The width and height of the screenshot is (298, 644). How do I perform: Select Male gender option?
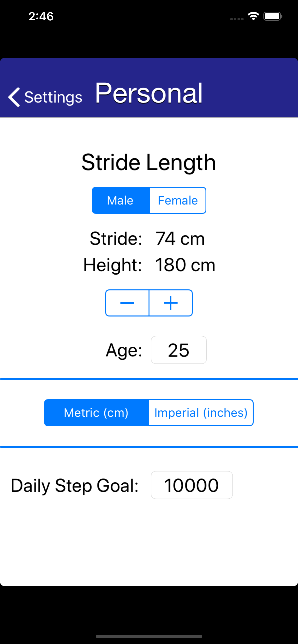click(120, 200)
